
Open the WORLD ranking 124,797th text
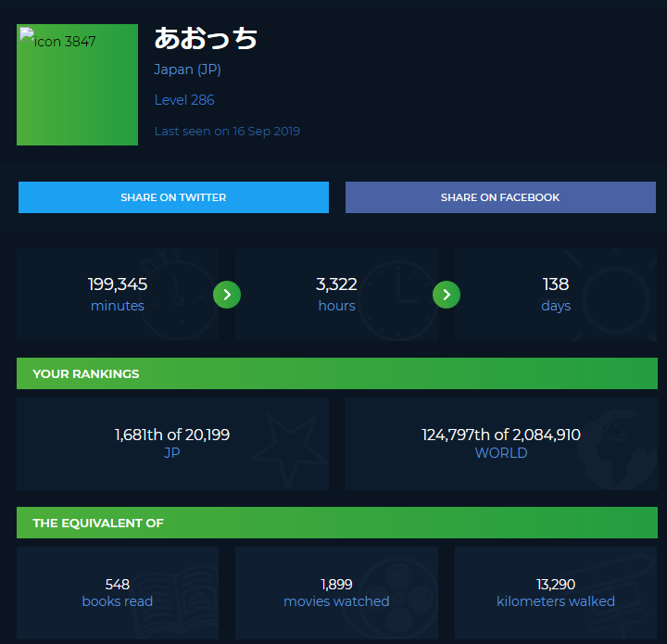(x=501, y=436)
